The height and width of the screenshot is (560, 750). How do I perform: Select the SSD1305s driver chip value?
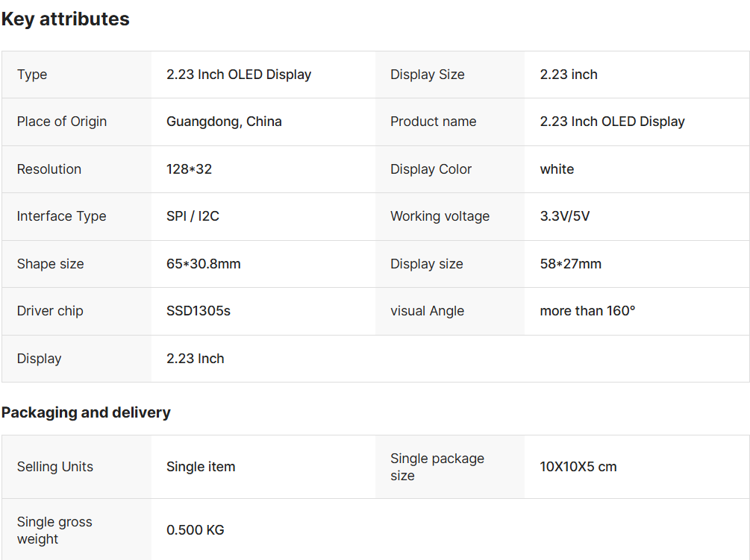(198, 311)
